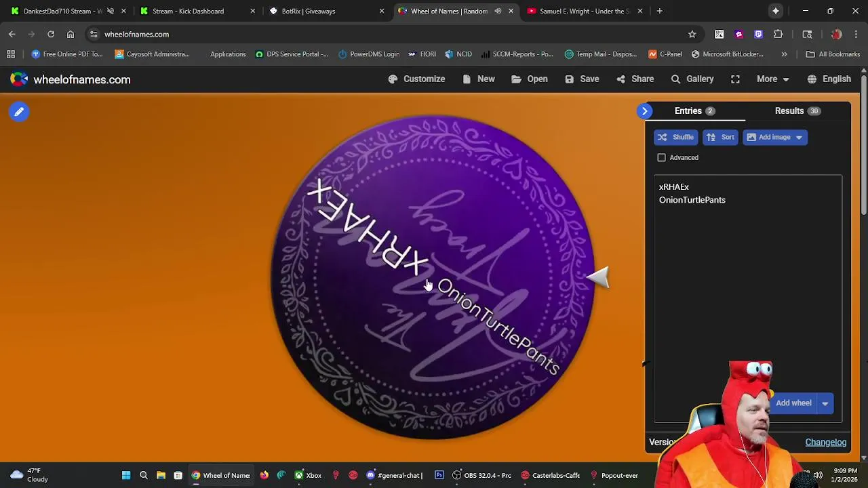Open a saved wheel

click(530, 79)
